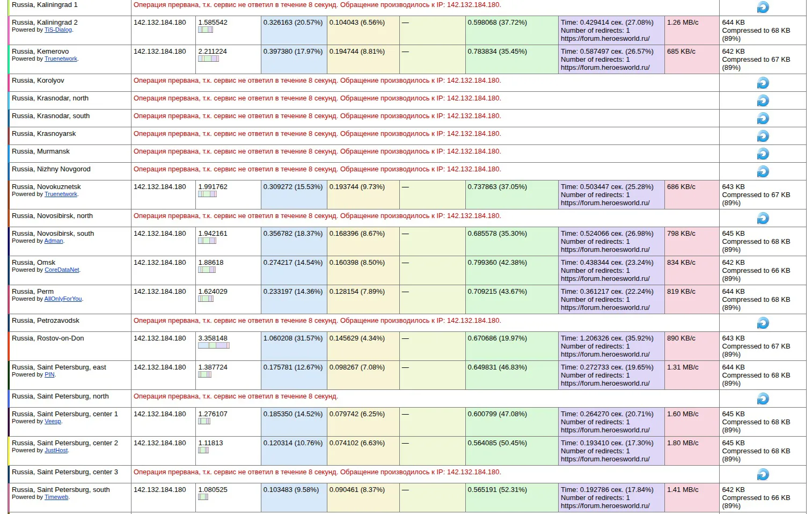Refresh the Krasnodar, south check
This screenshot has width=812, height=514.
coord(763,118)
